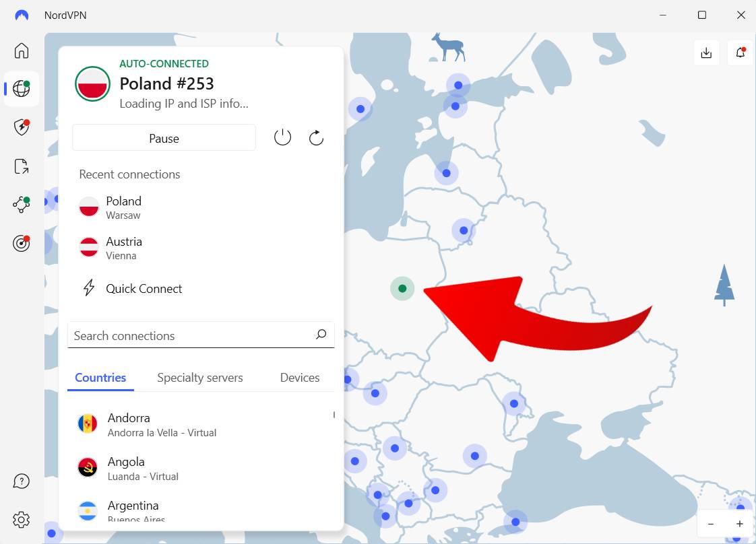756x544 pixels.
Task: Click the Quick Connect lightning bolt icon
Action: (89, 287)
